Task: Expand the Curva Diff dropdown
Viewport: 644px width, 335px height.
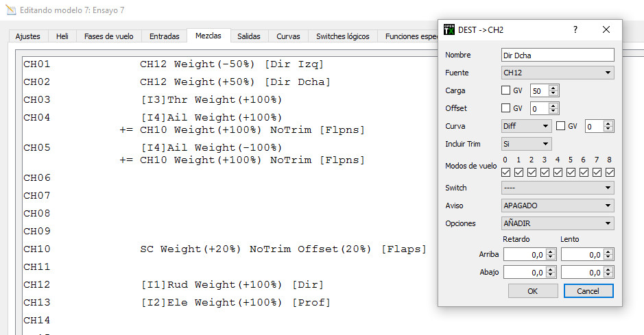Action: pos(526,126)
